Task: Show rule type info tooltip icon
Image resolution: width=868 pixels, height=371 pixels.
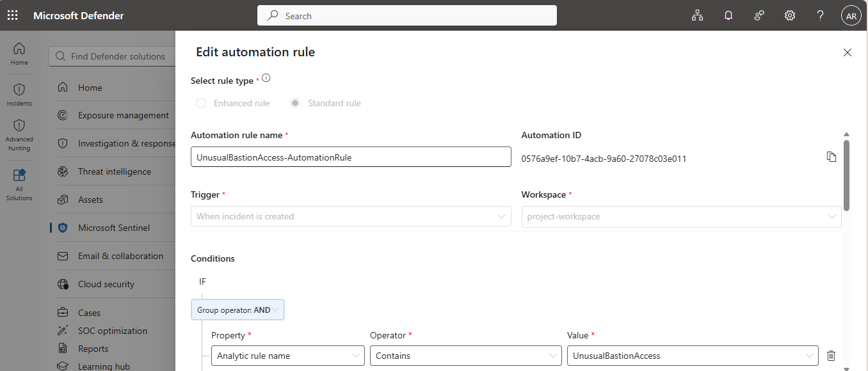Action: (x=266, y=78)
